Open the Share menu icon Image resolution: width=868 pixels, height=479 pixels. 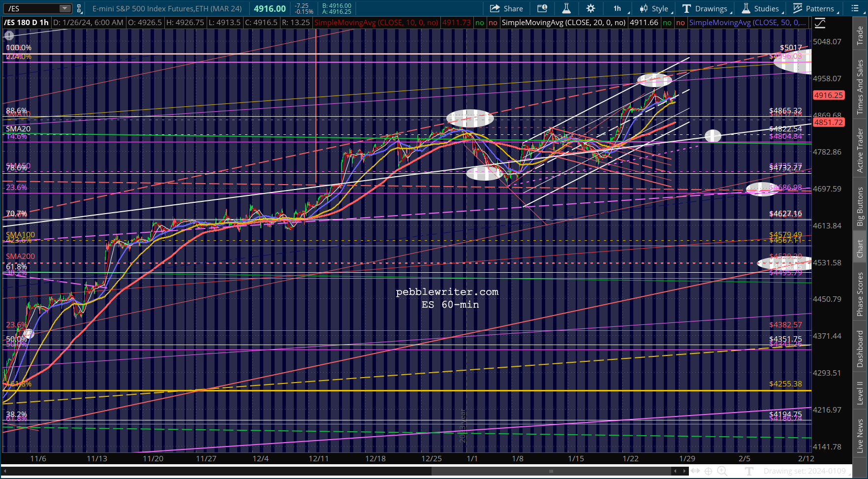click(x=506, y=8)
